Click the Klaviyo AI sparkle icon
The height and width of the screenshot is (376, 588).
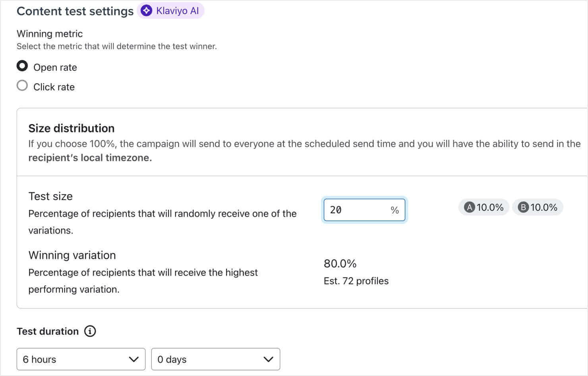click(146, 10)
